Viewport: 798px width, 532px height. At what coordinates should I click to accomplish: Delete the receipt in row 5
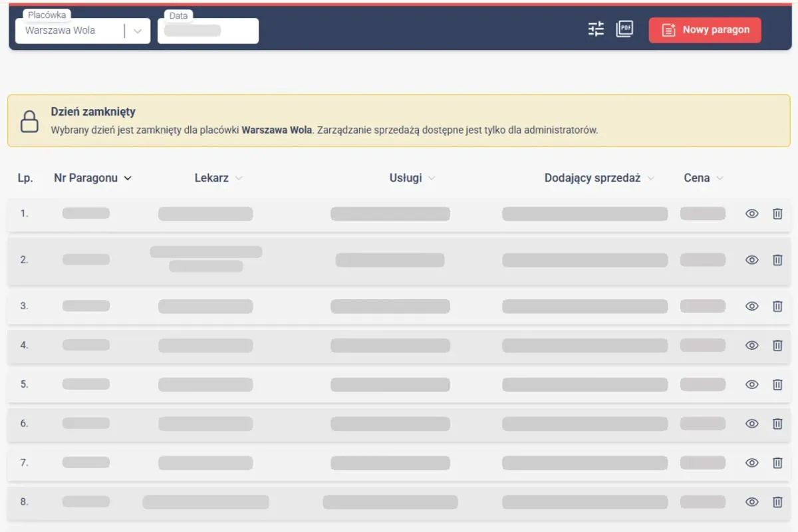tap(777, 384)
